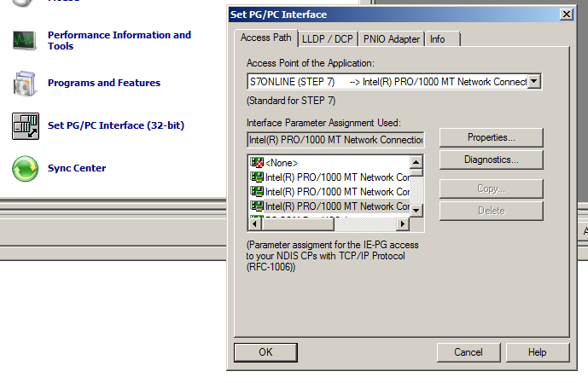This screenshot has width=588, height=383.
Task: Click the Cancel button
Action: [469, 352]
